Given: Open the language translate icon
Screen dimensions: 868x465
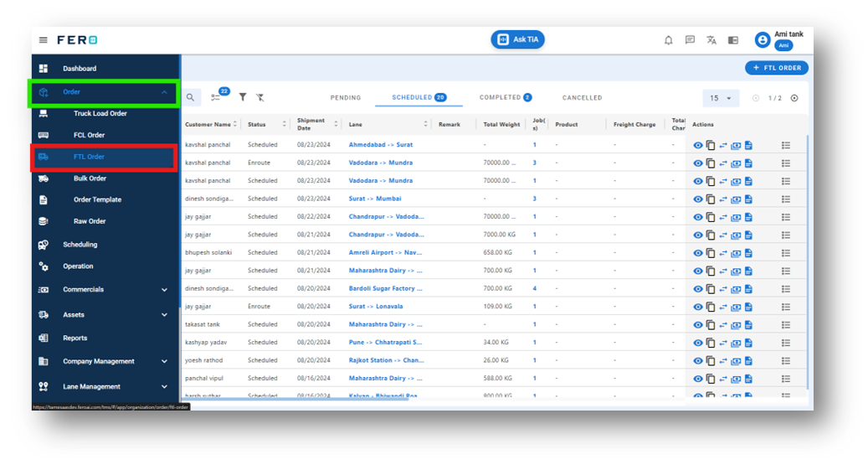Looking at the screenshot, I should (711, 40).
